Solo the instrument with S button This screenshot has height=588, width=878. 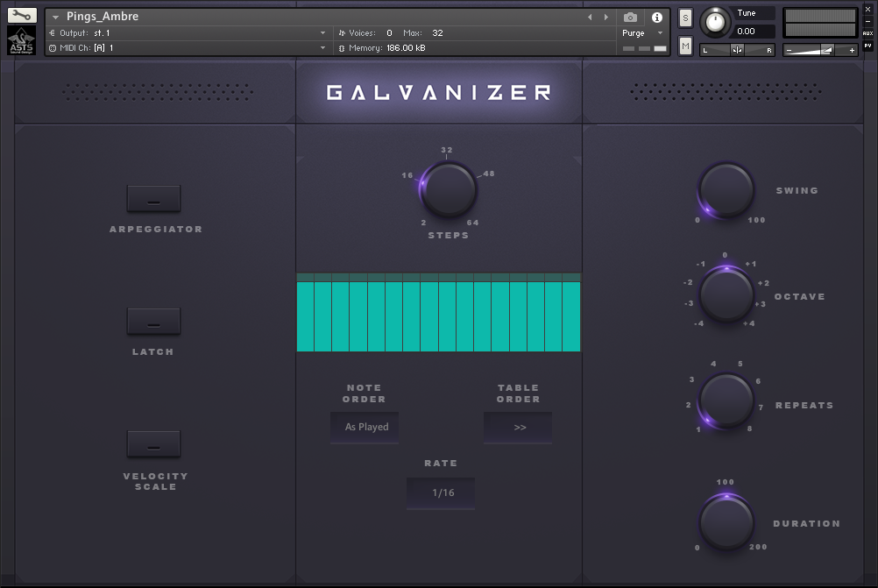685,18
